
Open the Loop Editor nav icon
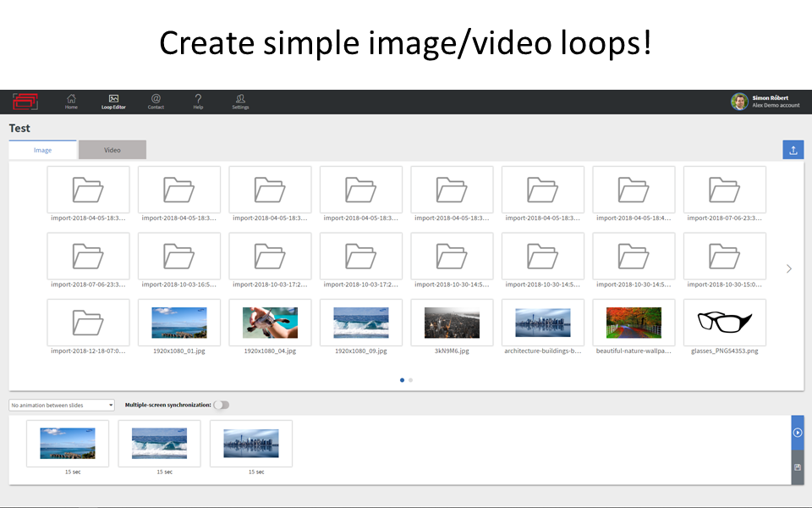point(113,102)
